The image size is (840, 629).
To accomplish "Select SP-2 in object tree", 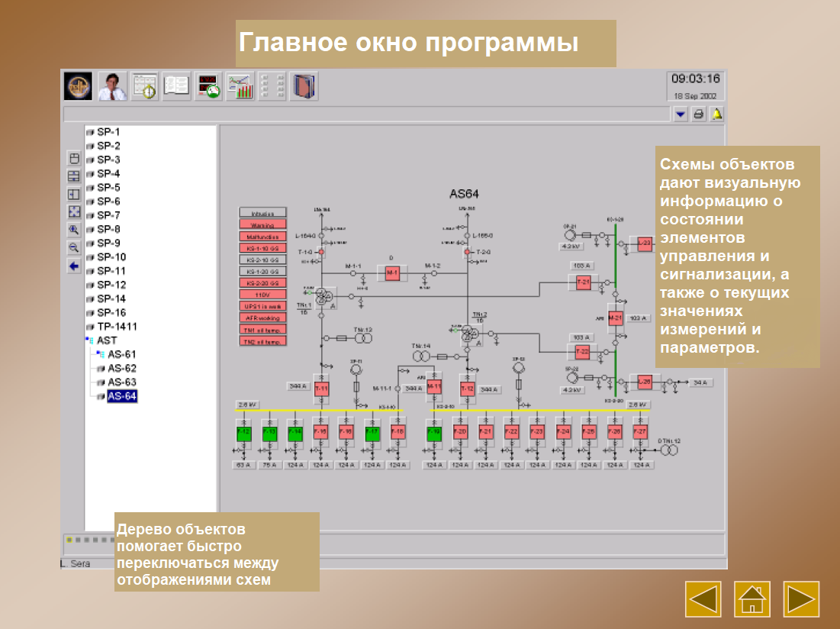I will coord(108,146).
